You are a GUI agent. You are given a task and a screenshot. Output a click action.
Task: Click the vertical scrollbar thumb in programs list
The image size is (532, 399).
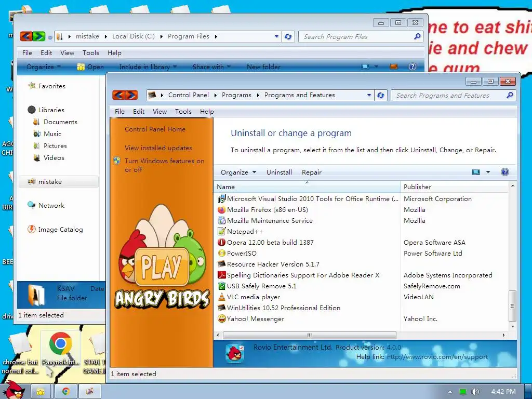click(512, 305)
